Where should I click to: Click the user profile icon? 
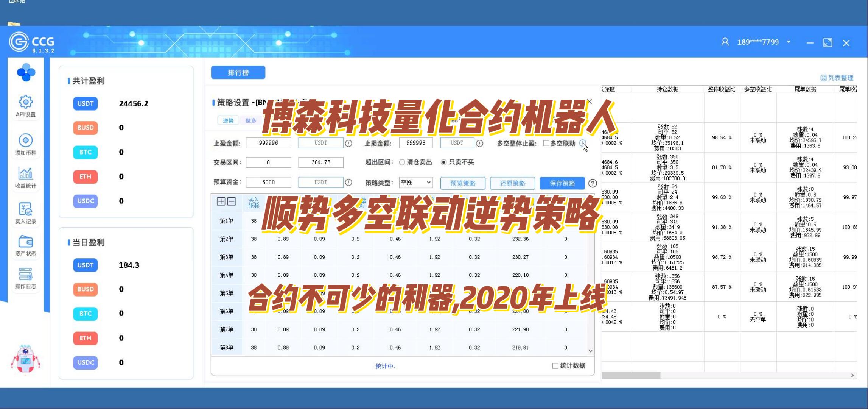(725, 42)
